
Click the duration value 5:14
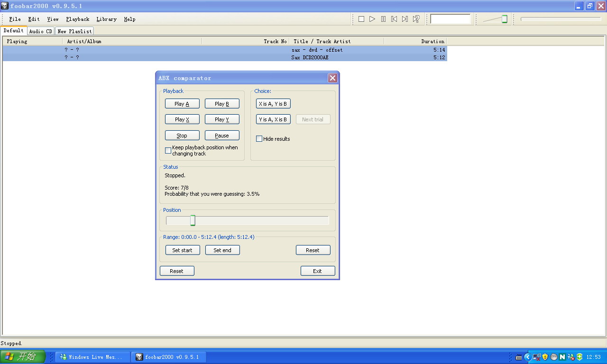(439, 50)
